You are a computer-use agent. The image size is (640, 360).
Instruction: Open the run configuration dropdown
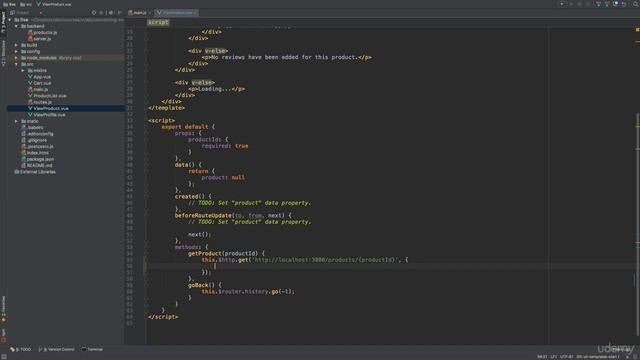click(562, 4)
